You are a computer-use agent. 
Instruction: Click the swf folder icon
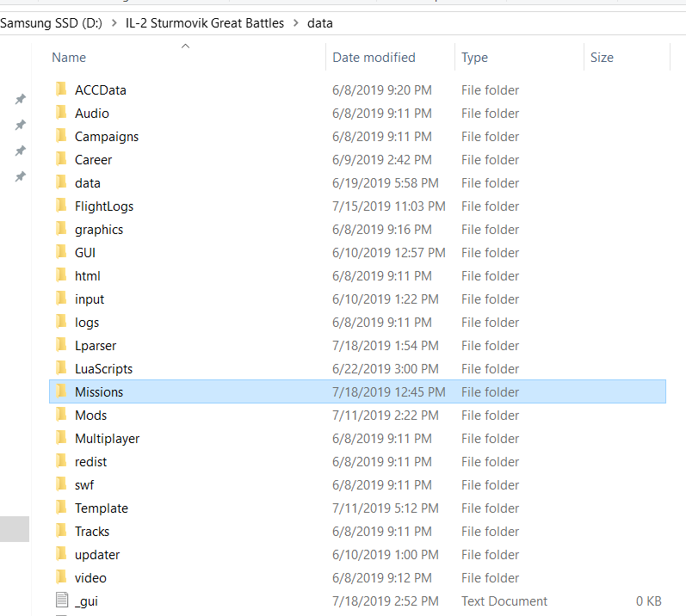[62, 484]
